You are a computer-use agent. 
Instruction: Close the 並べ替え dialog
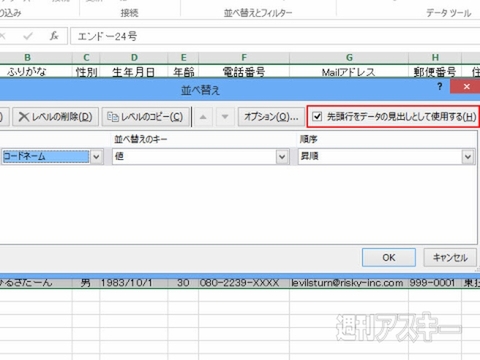tap(466, 87)
